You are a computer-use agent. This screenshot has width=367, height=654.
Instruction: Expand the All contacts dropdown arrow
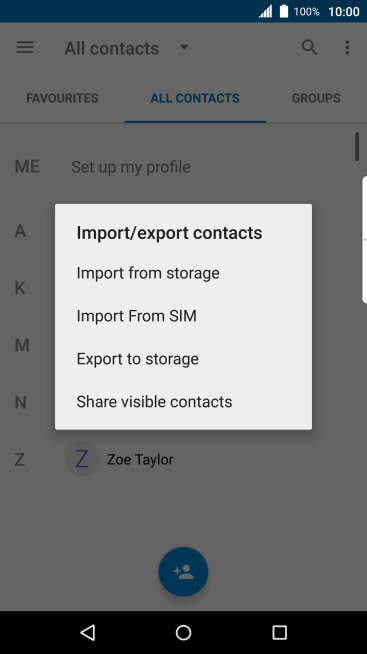click(184, 47)
